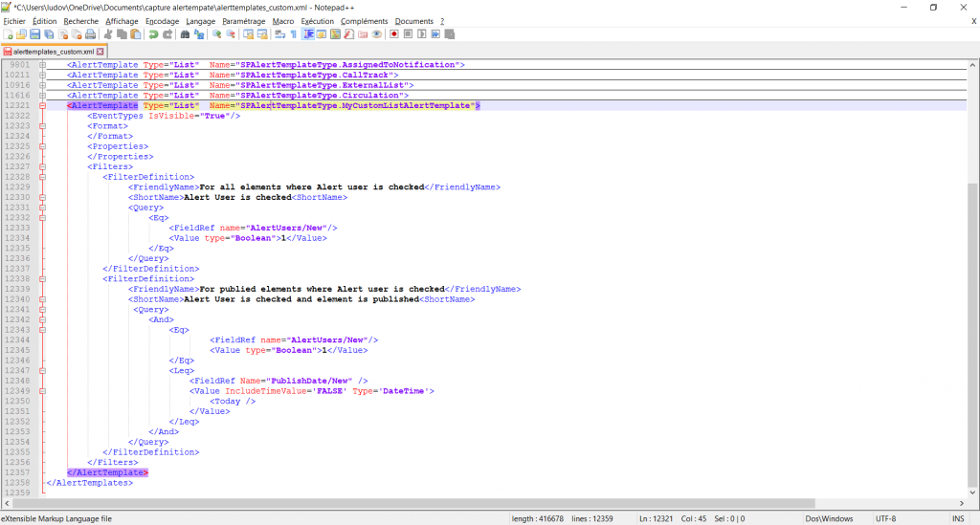Viewport: 980px width, 525px height.
Task: Expand folded block at line 9801
Action: coord(42,65)
